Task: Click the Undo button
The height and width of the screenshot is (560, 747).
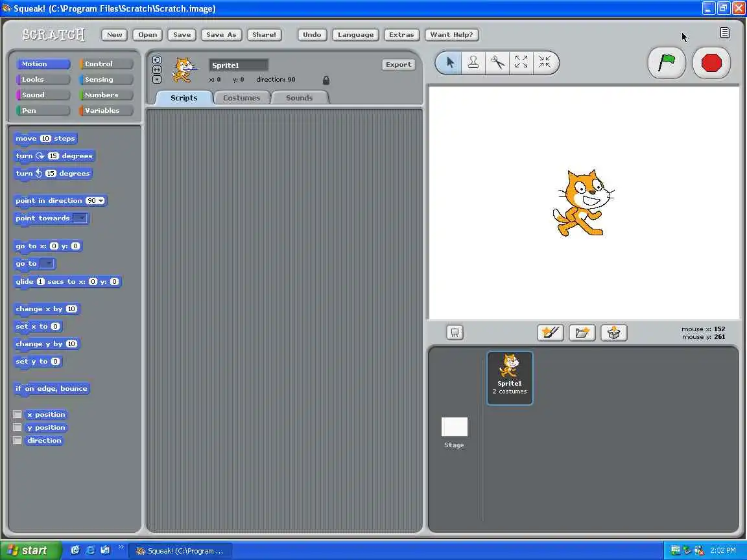Action: [x=312, y=35]
